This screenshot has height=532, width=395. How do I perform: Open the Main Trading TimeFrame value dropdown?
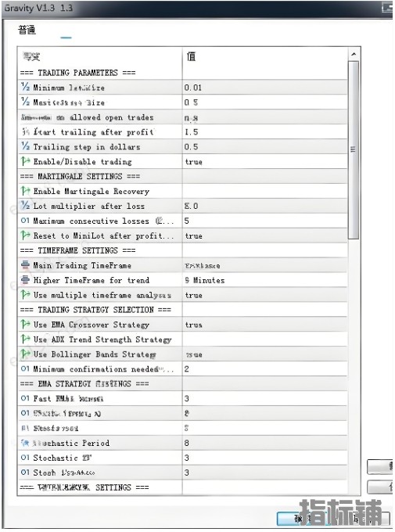[x=264, y=265]
